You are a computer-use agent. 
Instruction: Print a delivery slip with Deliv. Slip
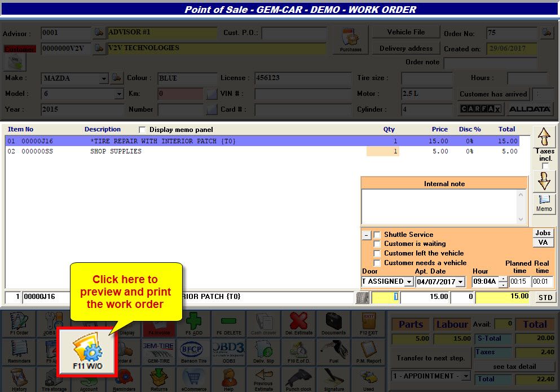click(x=263, y=352)
